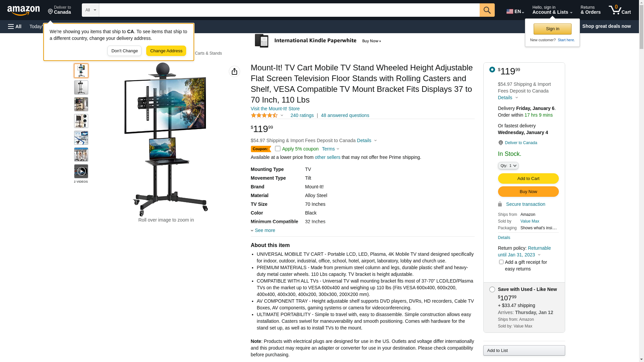This screenshot has height=362, width=644.
Task: Open Visit the Mount-It! Store link
Action: (x=275, y=109)
